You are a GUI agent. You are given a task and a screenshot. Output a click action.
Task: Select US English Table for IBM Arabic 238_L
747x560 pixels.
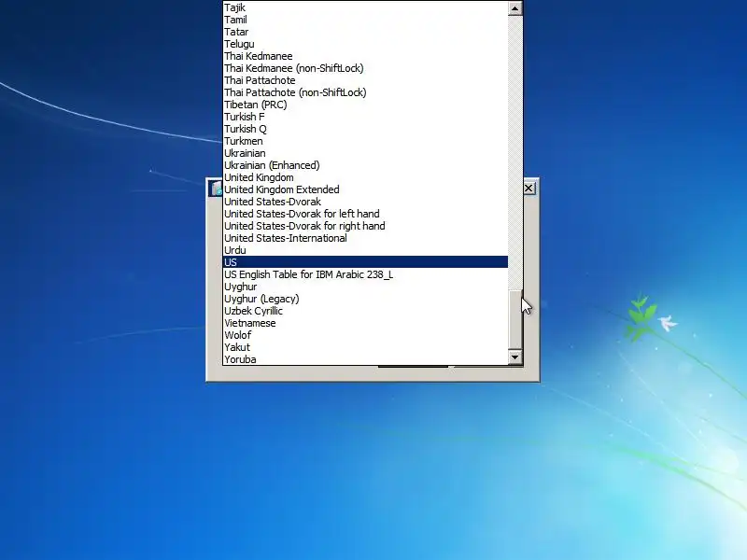click(x=365, y=274)
